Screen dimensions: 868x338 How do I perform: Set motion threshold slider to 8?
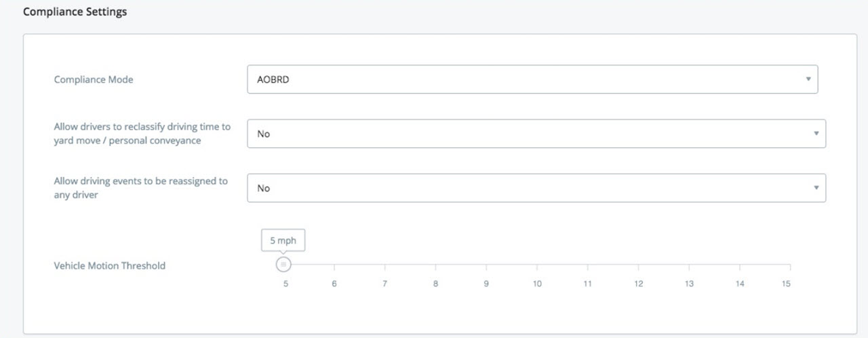coord(435,265)
